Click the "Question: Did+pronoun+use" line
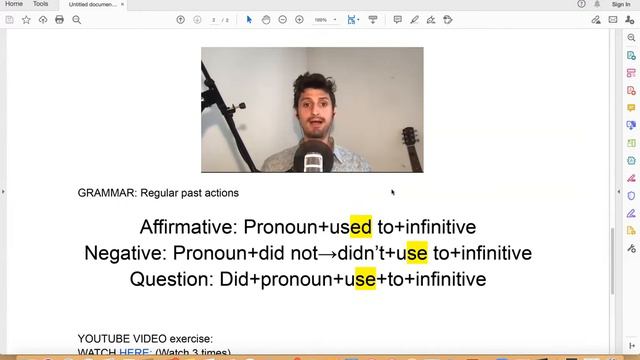640x360 pixels. click(x=308, y=279)
